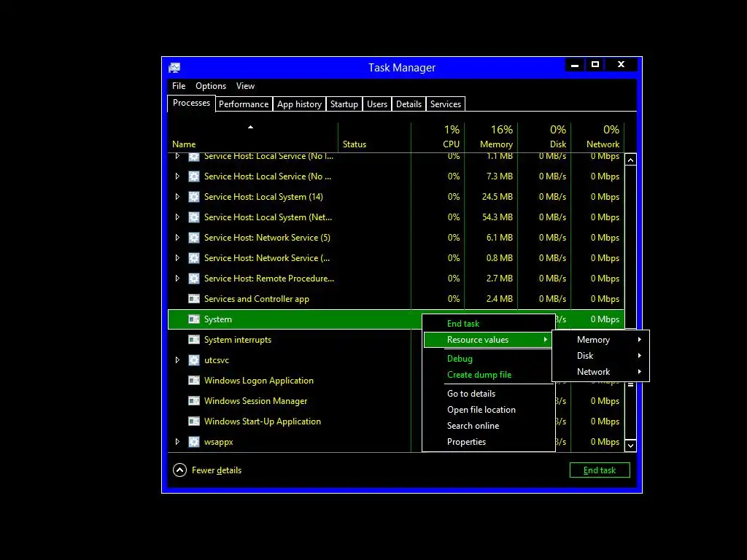The height and width of the screenshot is (560, 747).
Task: Click the icon of Service Host: Network Service (5)
Action: point(194,238)
